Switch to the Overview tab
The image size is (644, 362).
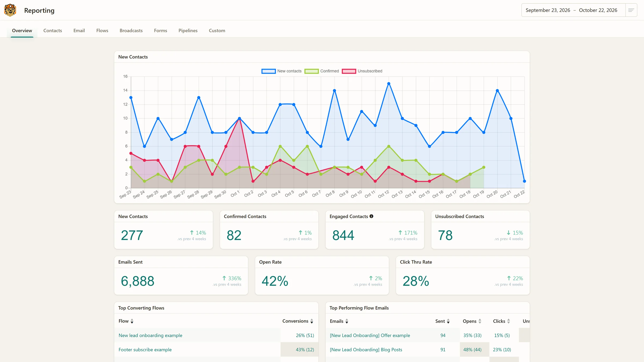pos(22,31)
